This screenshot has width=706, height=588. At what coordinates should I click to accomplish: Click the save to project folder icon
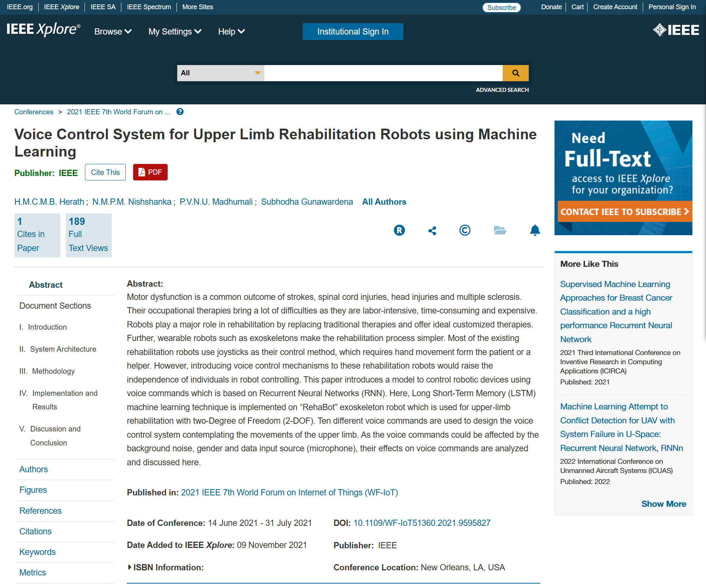(x=500, y=230)
